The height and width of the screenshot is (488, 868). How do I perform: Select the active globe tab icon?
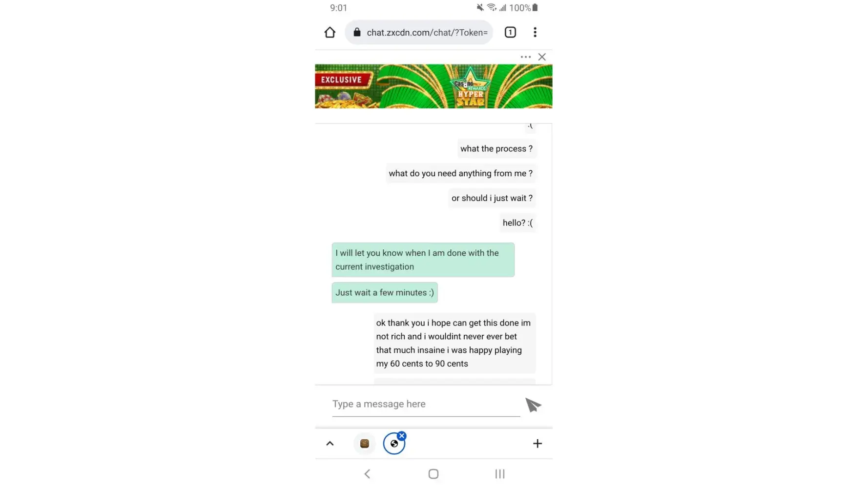pos(394,444)
